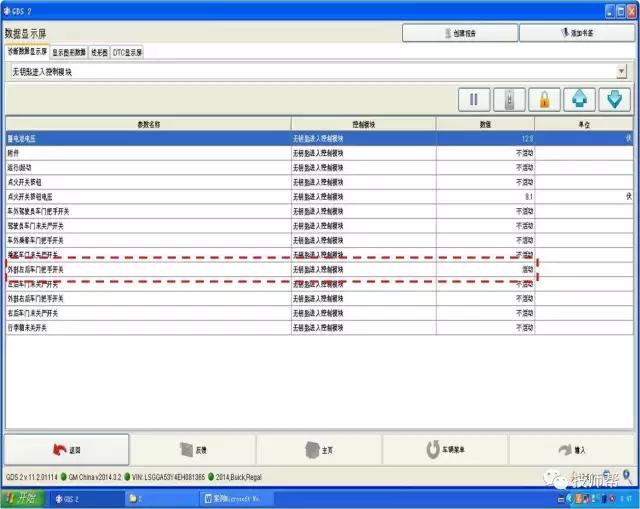
Task: Select the 行李厢未关开关 row
Action: click(x=320, y=328)
